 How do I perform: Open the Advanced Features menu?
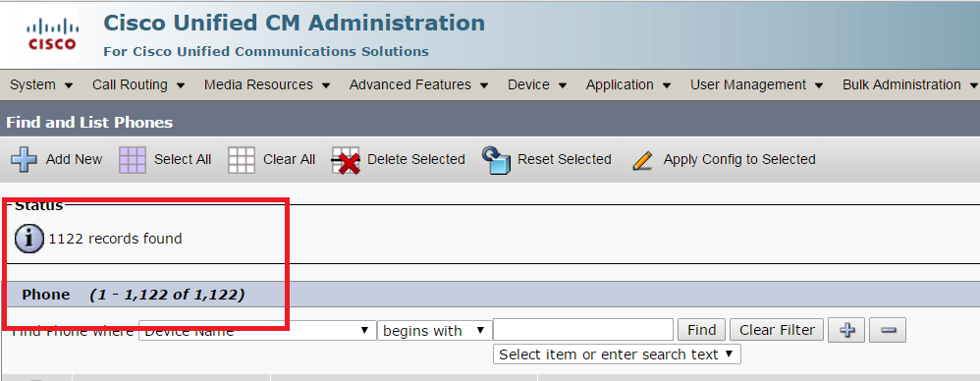pyautogui.click(x=418, y=85)
